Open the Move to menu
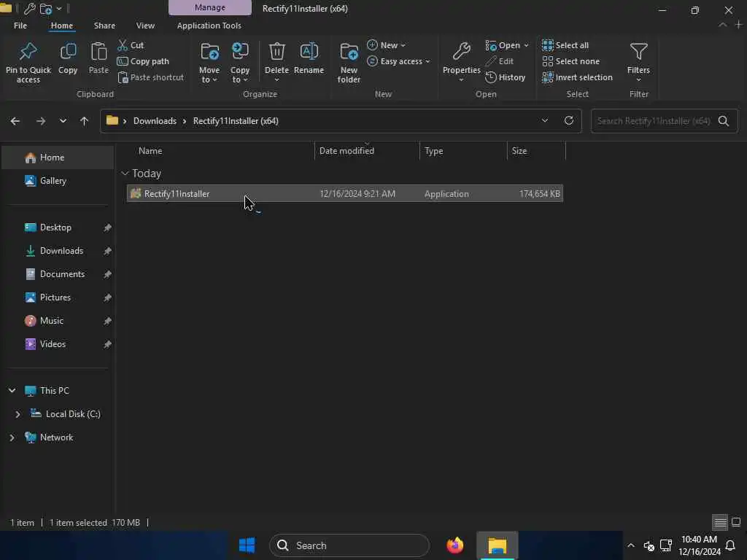This screenshot has width=747, height=560. click(x=209, y=63)
